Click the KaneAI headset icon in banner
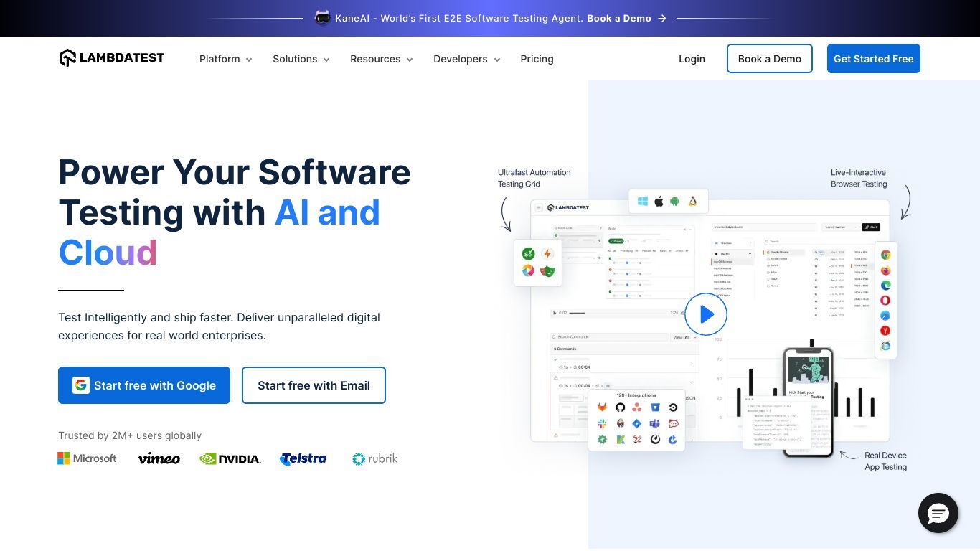Screen dimensions: 980x551 [x=323, y=18]
